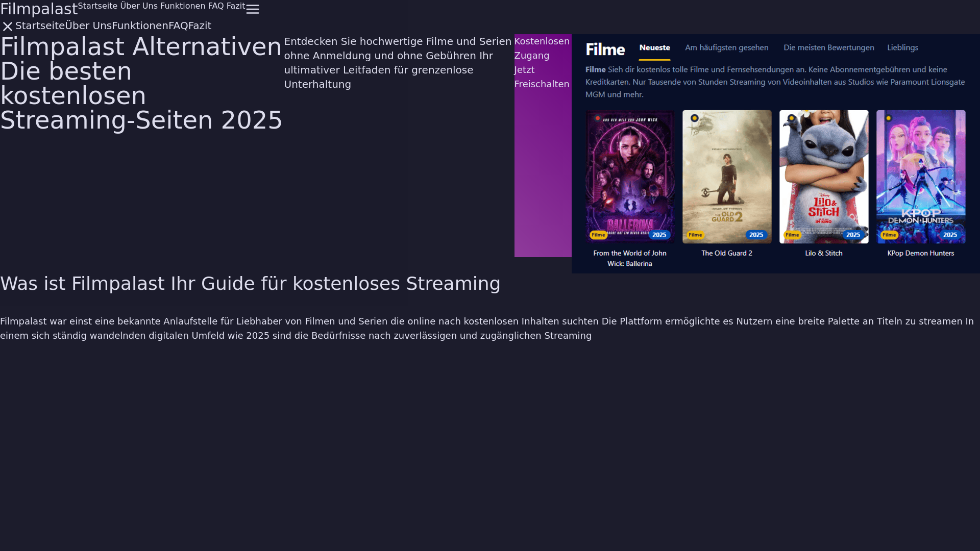Screen dimensions: 980x551
Task: Open the hamburger menu icon
Action: 253,9
